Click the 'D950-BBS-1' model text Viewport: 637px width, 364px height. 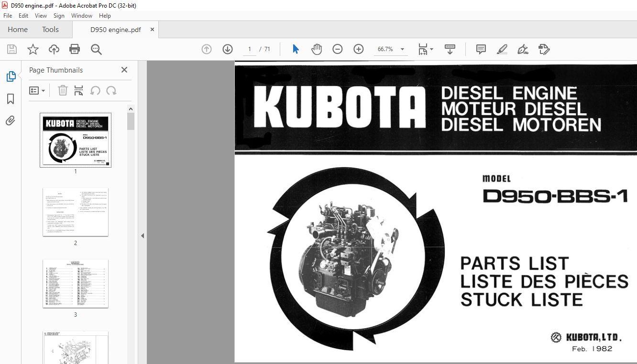click(x=555, y=196)
